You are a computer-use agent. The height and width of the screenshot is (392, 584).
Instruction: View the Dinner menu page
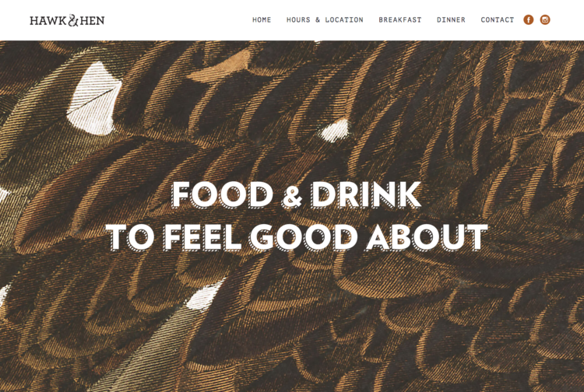[451, 19]
